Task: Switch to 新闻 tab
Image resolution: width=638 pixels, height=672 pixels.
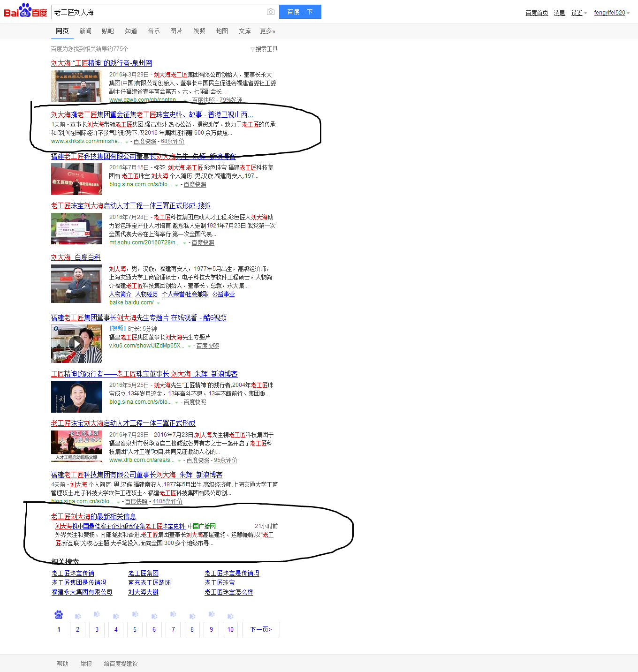Action: coord(85,31)
